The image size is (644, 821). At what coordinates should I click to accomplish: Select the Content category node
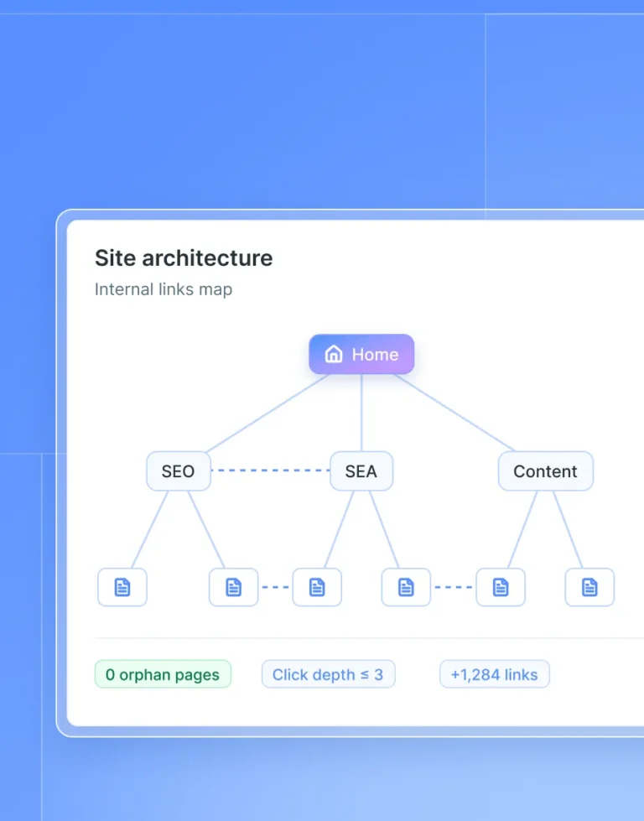(546, 471)
